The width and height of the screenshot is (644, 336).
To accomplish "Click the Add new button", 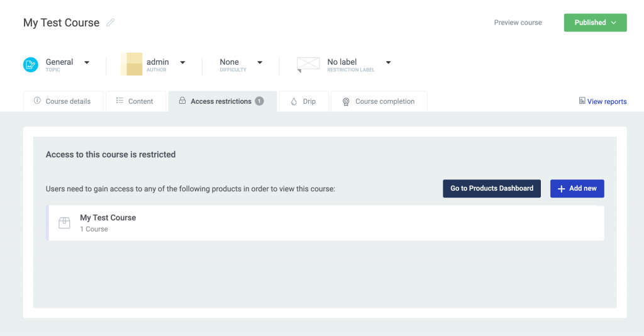I will [577, 188].
